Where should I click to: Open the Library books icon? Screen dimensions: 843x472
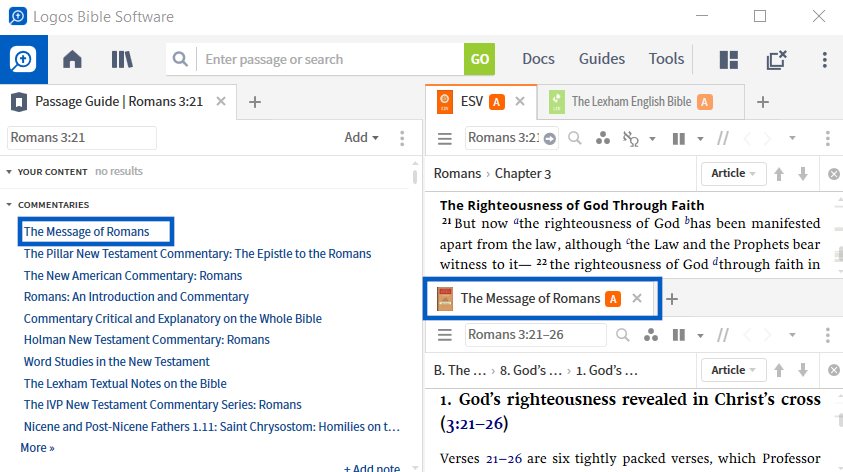click(x=122, y=59)
